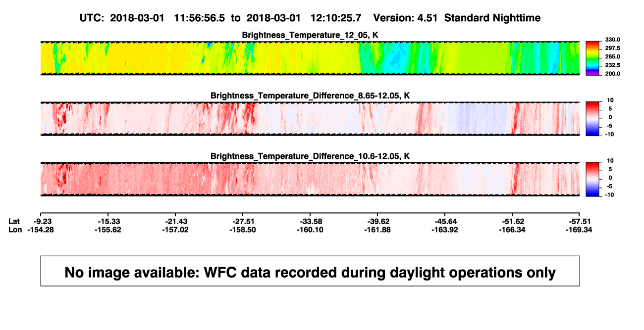
Task: Click the 8.65-12.05 panel's red-blue colorbar
Action: (x=593, y=119)
